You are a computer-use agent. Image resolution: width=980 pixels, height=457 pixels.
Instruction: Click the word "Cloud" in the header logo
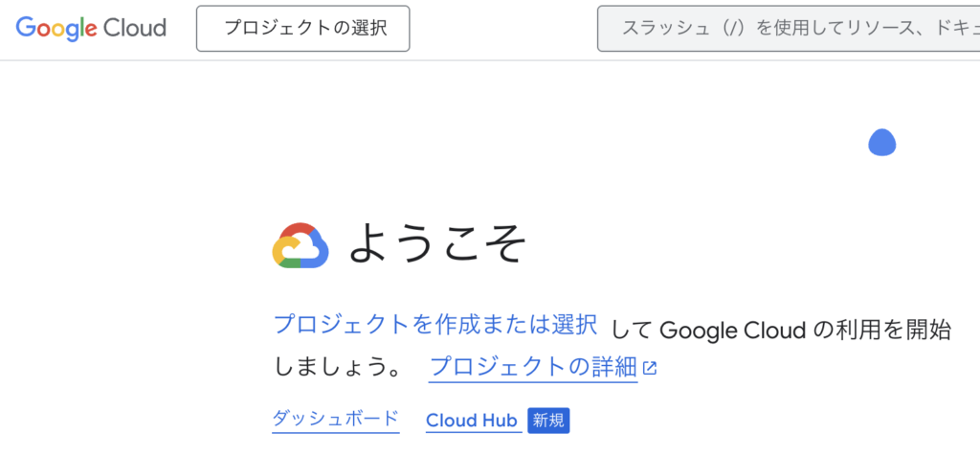(135, 28)
